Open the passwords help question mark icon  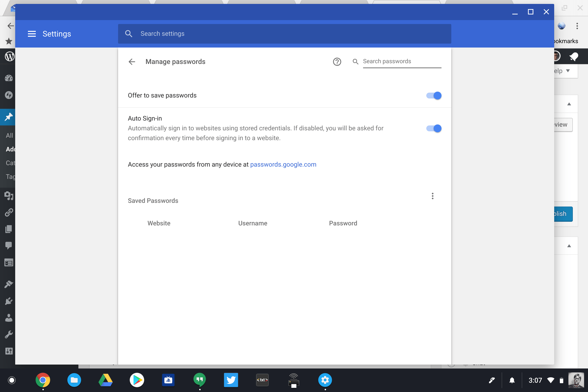click(x=337, y=62)
